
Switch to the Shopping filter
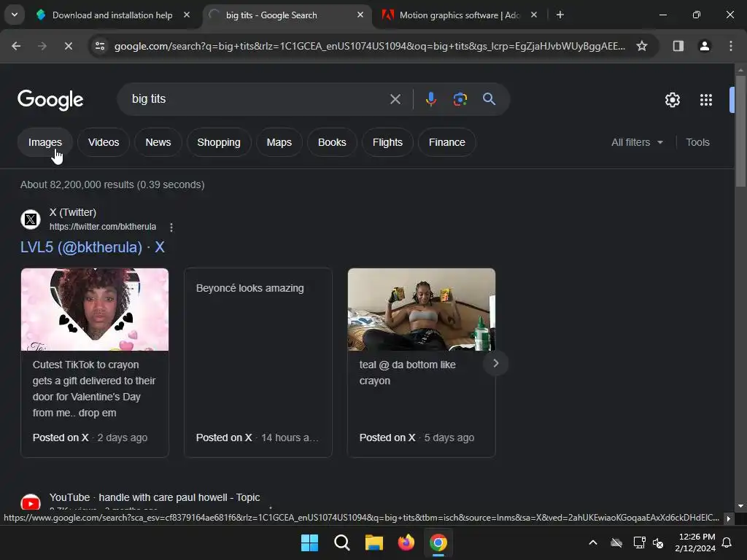[x=219, y=142]
